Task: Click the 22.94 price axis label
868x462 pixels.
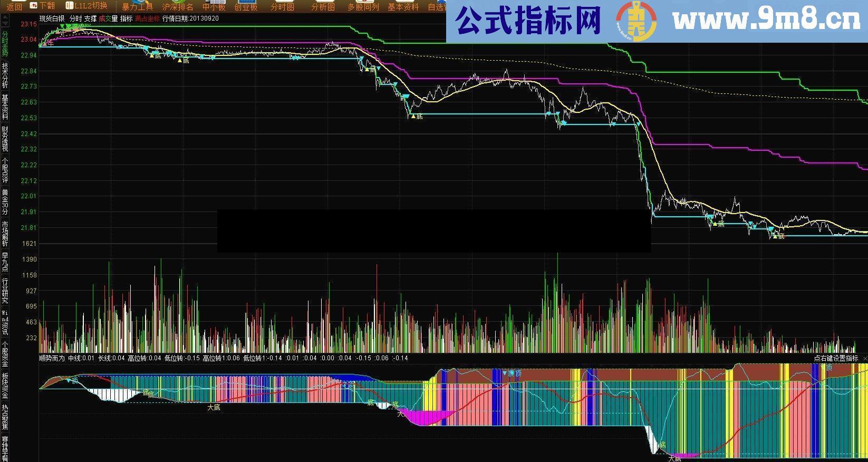Action: coord(28,55)
